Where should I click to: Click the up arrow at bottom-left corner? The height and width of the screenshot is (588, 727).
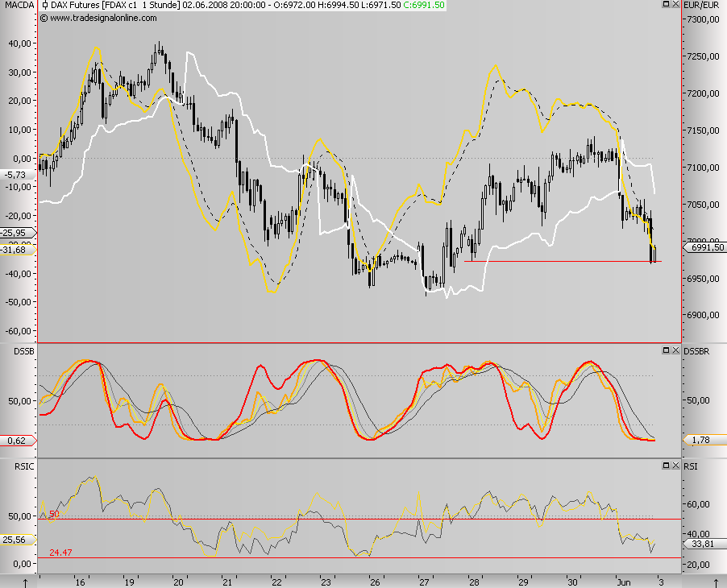(x=26, y=582)
